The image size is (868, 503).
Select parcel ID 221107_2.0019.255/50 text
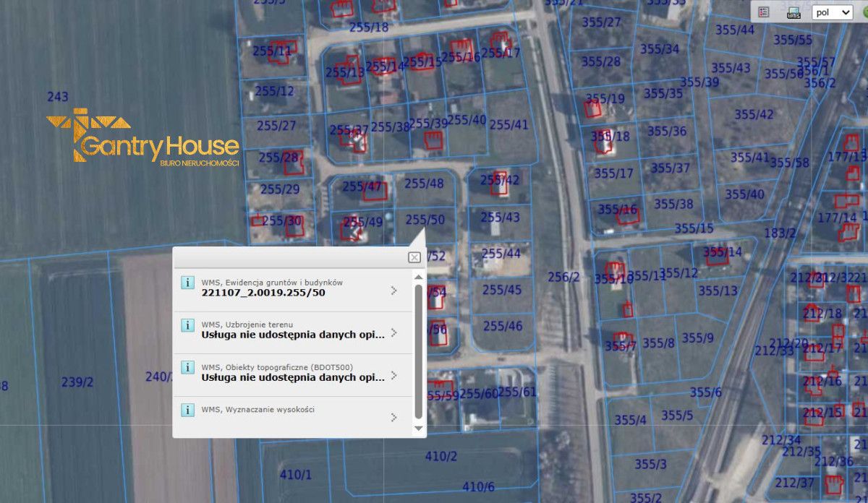tap(263, 293)
